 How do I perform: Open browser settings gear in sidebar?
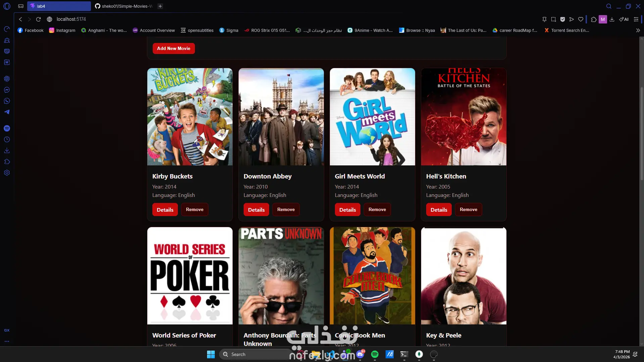click(7, 173)
